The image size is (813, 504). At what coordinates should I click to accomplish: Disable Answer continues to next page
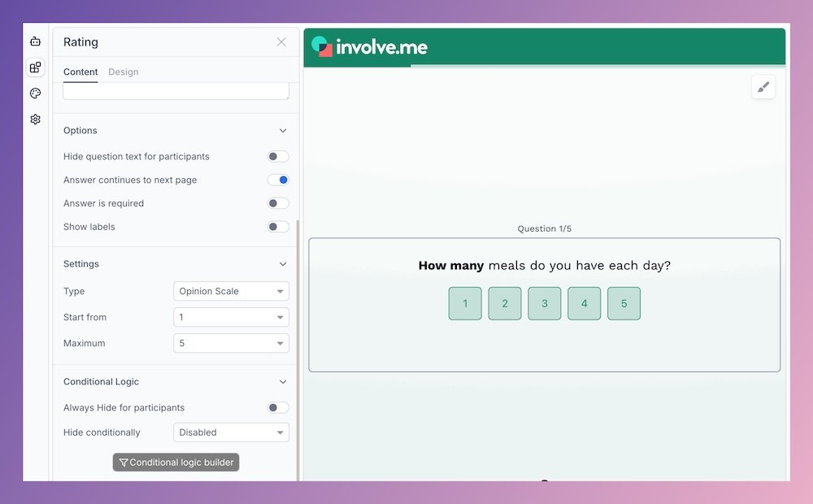click(x=277, y=180)
